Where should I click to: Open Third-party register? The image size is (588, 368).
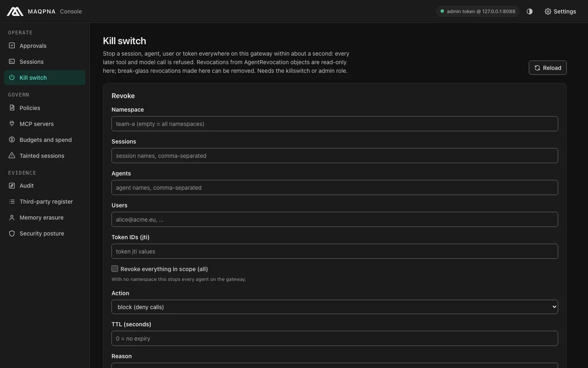tap(45, 201)
